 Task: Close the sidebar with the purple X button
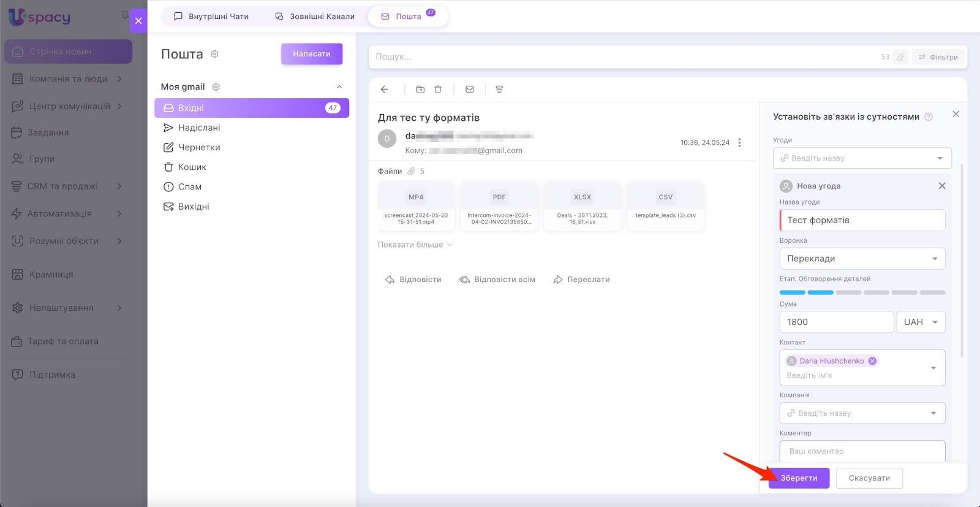(138, 21)
